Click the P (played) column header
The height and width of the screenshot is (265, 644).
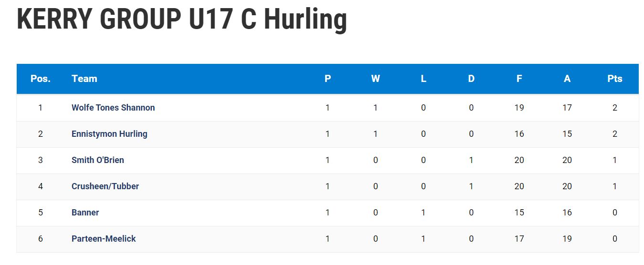(327, 79)
